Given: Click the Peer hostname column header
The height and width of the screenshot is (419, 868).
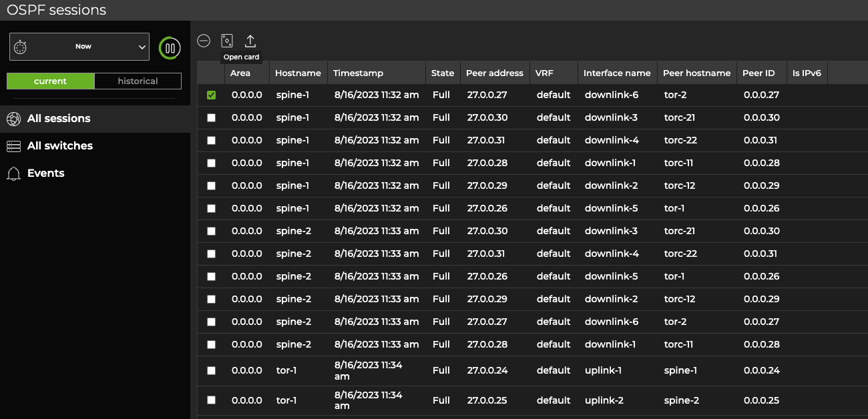Looking at the screenshot, I should pos(696,73).
